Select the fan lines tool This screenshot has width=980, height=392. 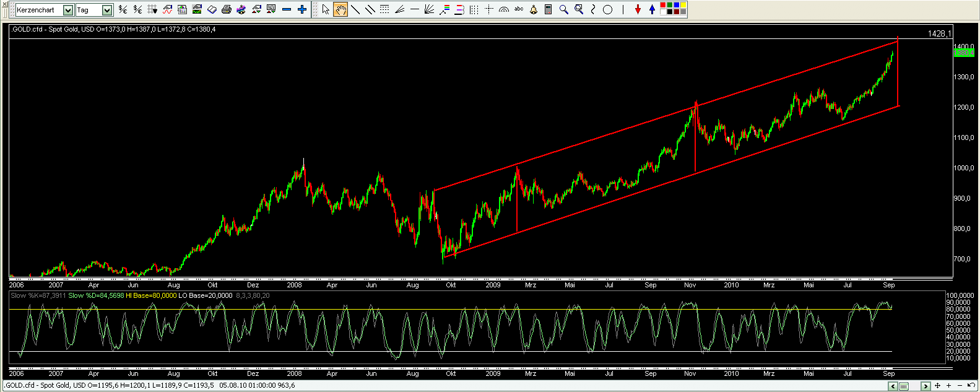(x=399, y=9)
